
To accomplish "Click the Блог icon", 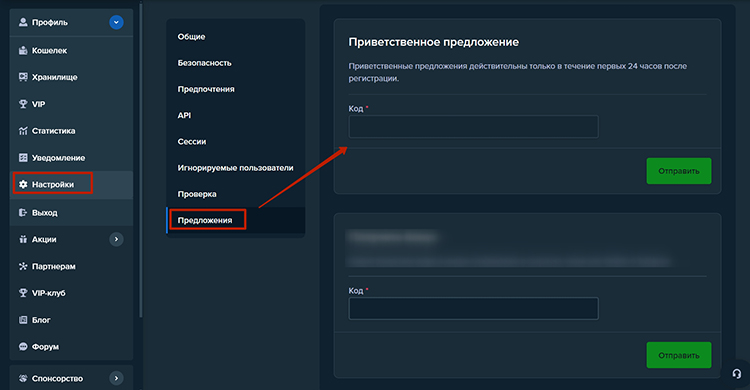I will coord(22,320).
